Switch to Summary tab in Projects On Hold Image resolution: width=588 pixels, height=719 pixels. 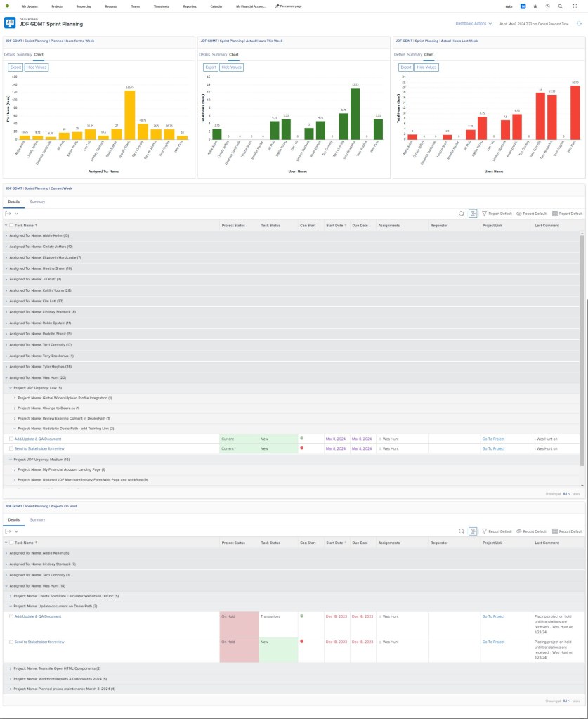(x=37, y=519)
